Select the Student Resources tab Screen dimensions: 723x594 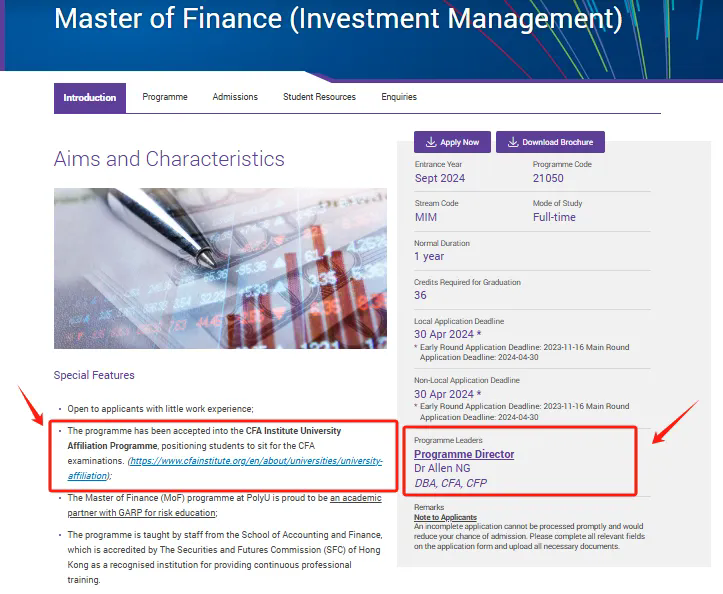319,97
